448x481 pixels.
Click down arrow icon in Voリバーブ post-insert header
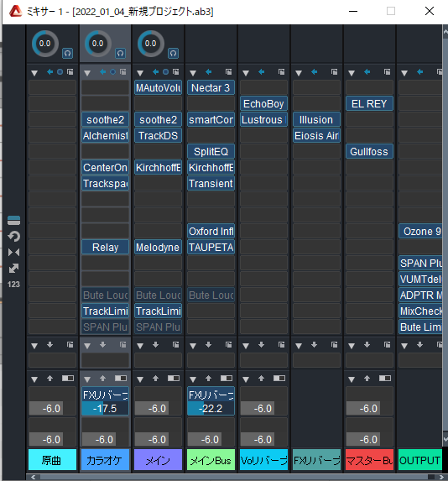point(261,345)
